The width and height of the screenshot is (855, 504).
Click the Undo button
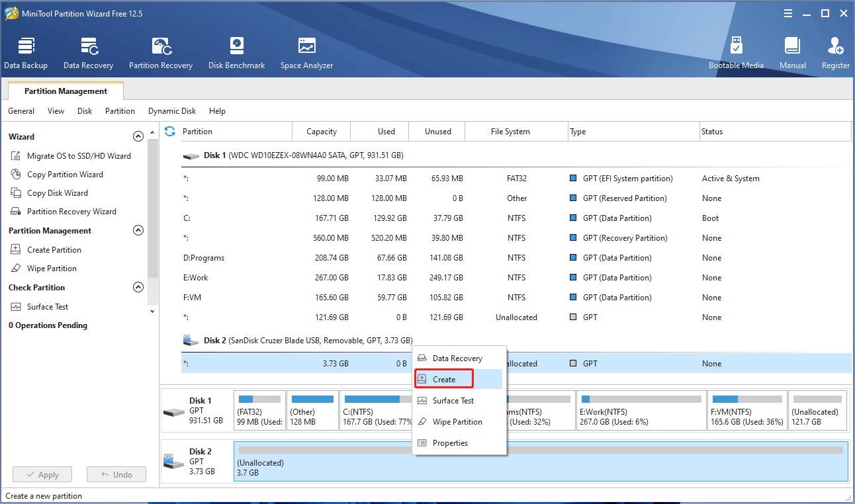click(116, 475)
